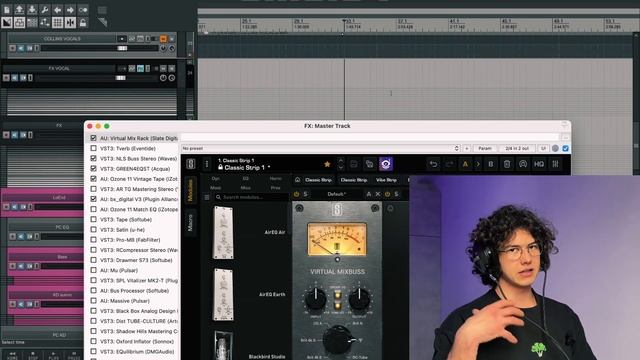640x360 pixels.
Task: Click the Undo left-arrow toolbar icon
Action: point(58,9)
